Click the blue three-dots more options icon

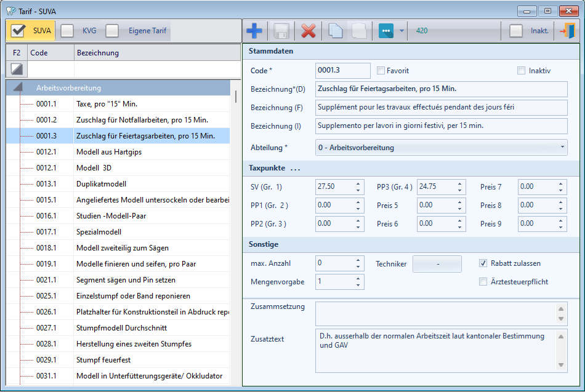(x=386, y=31)
